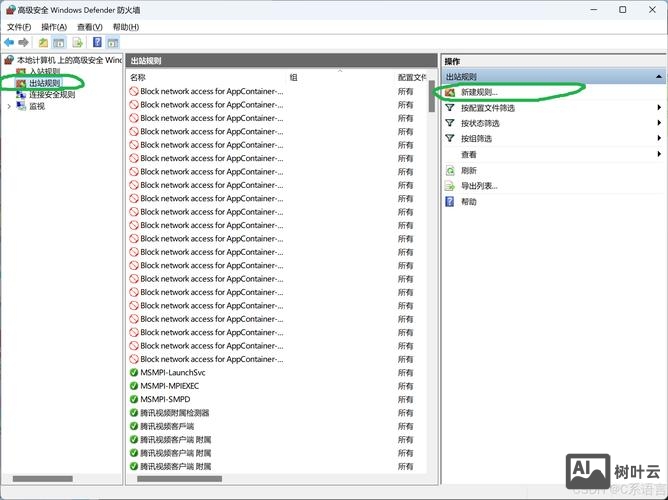Click the 所有 cell in the MSMPI-LaunchSvc row

coord(405,373)
